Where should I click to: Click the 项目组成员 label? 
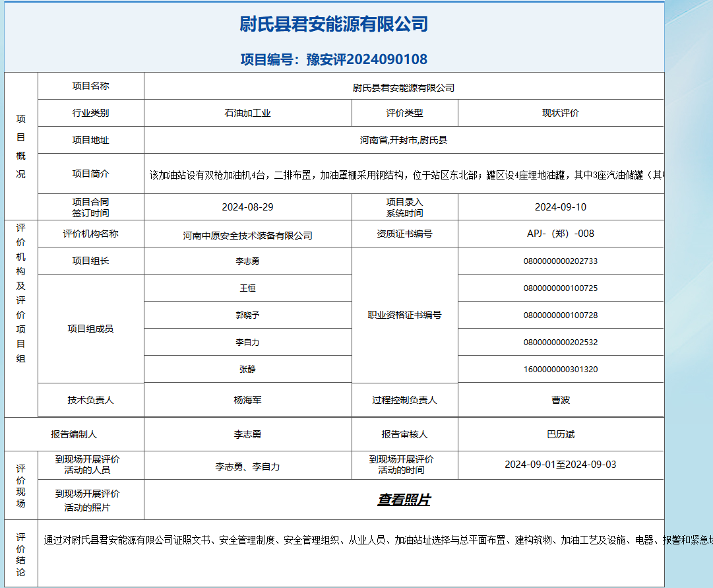(x=90, y=329)
